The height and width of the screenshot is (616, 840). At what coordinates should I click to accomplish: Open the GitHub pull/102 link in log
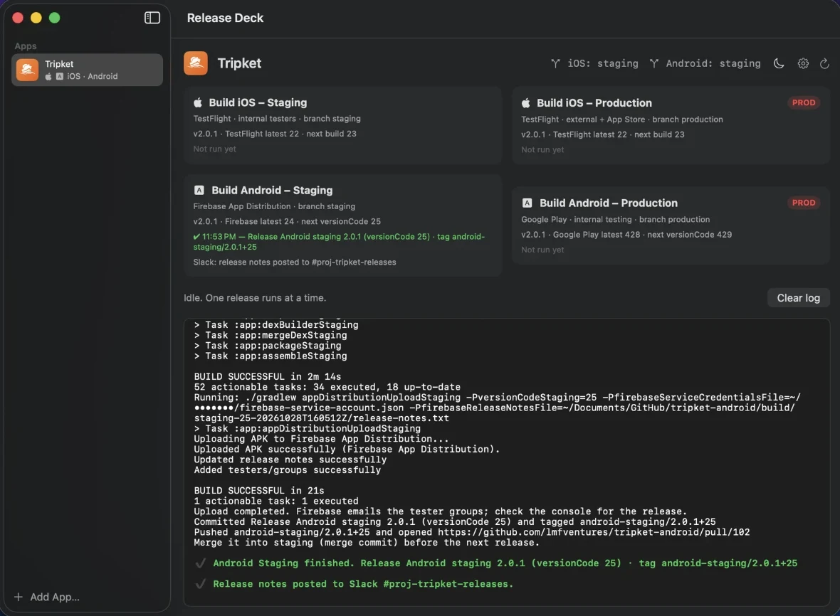[x=594, y=532]
